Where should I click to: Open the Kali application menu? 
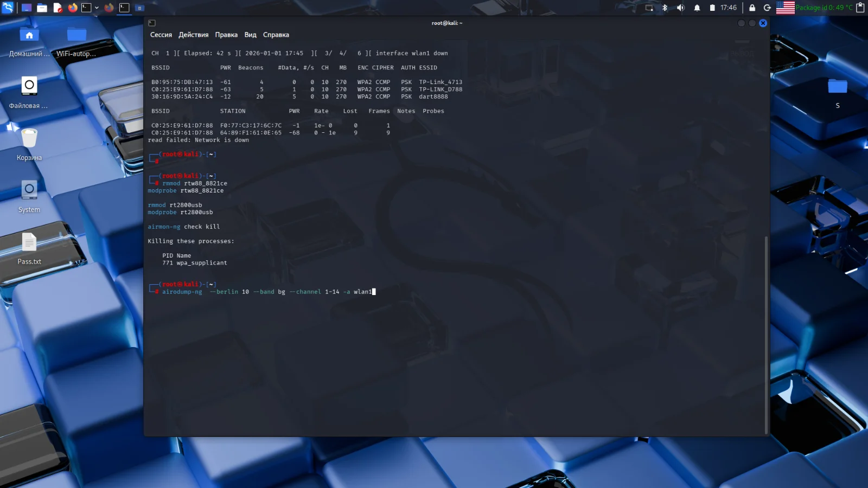coord(8,8)
